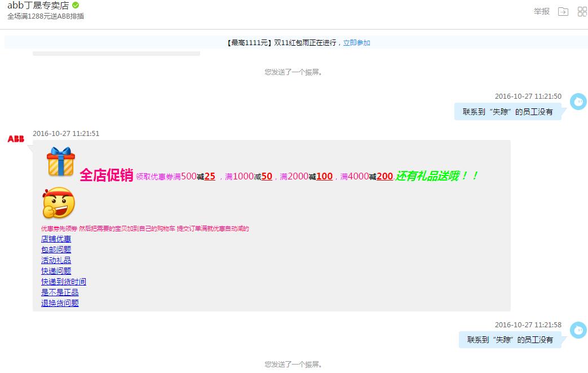Click the message bubble sent at 11:21:50

tap(508, 112)
